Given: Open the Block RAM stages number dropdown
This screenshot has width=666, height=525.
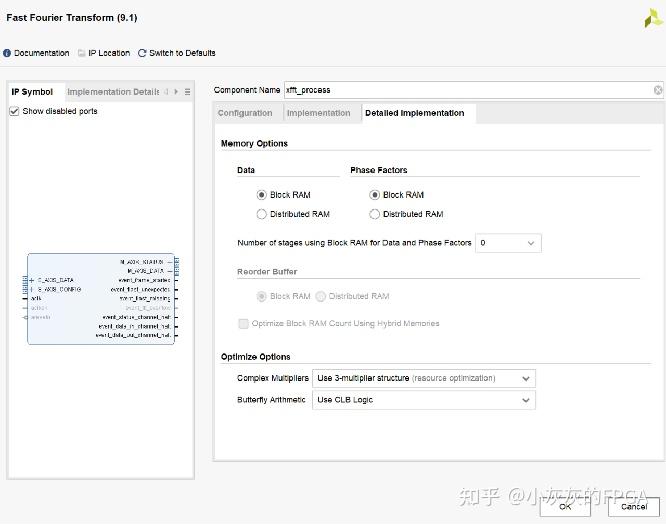Looking at the screenshot, I should (508, 243).
